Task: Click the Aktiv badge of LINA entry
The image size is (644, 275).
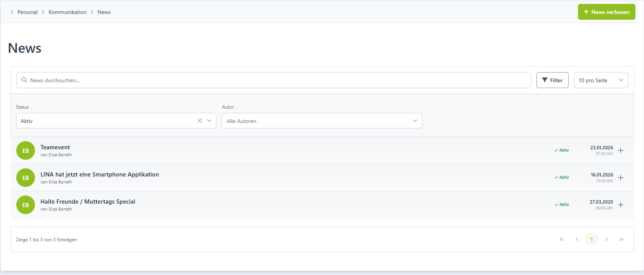Action: click(x=562, y=177)
